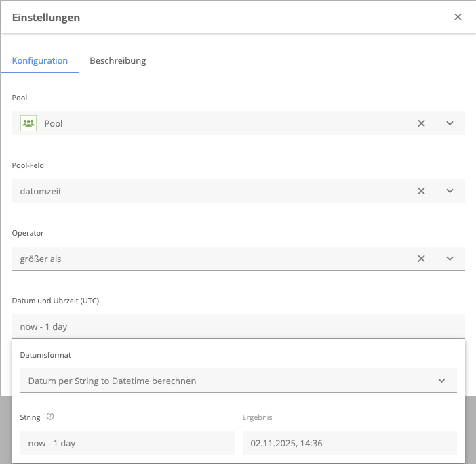Show help for the String field
Screen dimensions: 476x464
click(x=50, y=417)
